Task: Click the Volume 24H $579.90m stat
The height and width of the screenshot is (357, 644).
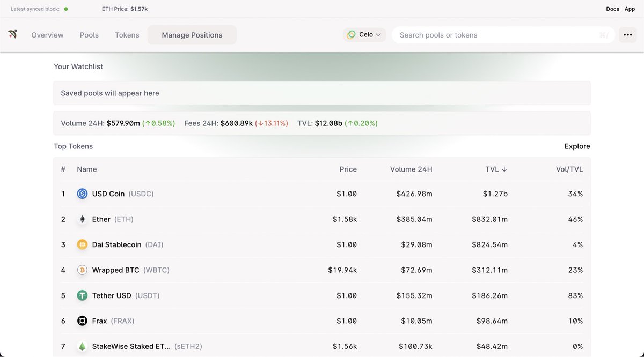Action: [118, 123]
